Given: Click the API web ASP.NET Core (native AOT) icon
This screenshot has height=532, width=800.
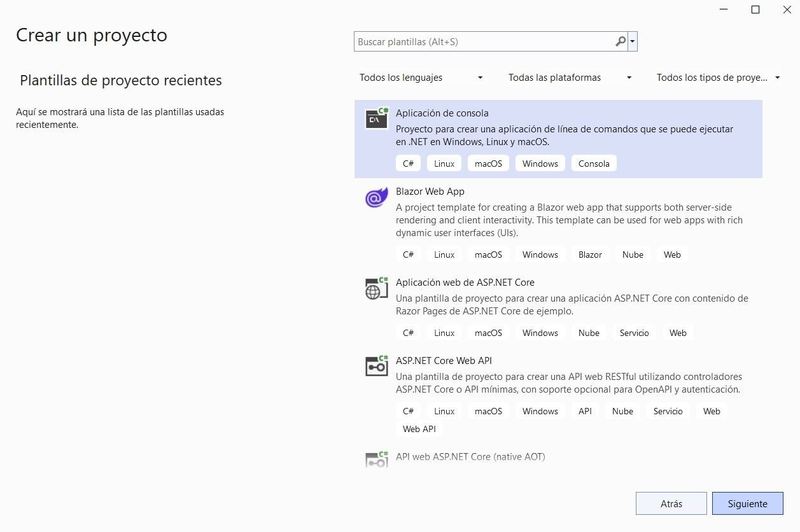Looking at the screenshot, I should click(375, 458).
